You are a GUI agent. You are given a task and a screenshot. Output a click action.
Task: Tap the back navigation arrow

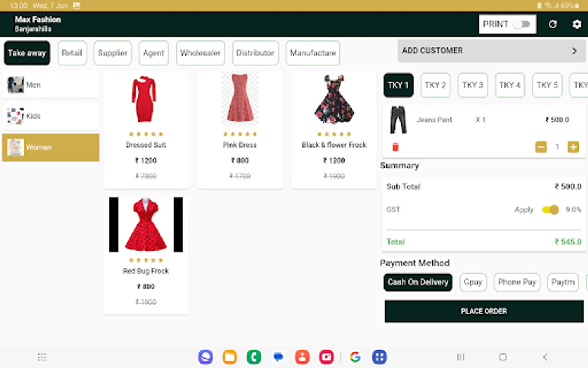pyautogui.click(x=545, y=357)
